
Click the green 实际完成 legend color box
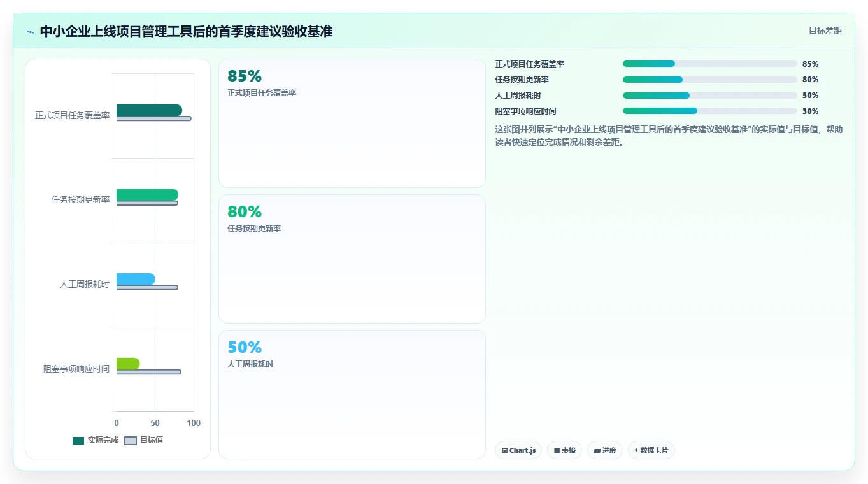tap(78, 441)
